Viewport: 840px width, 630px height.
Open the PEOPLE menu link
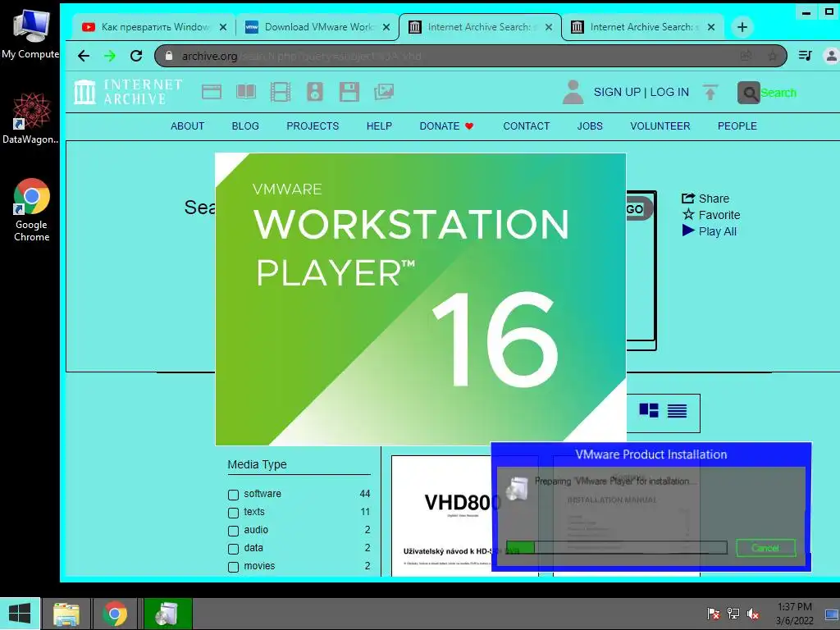737,126
